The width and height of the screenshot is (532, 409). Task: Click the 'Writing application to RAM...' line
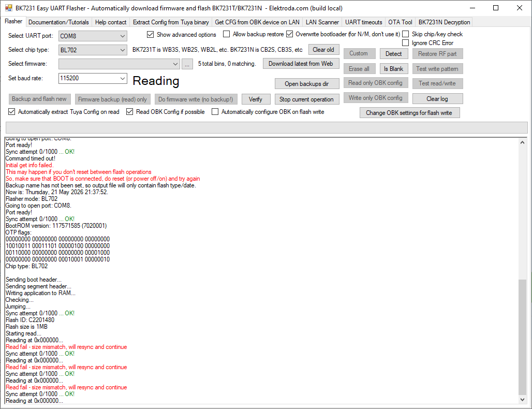(41, 293)
